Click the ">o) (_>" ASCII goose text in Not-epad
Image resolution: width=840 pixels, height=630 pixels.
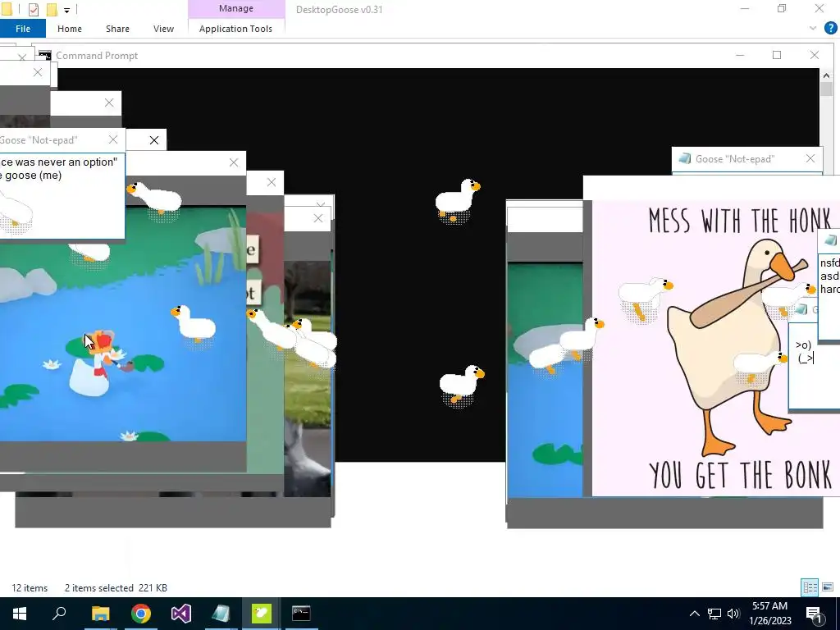point(805,352)
